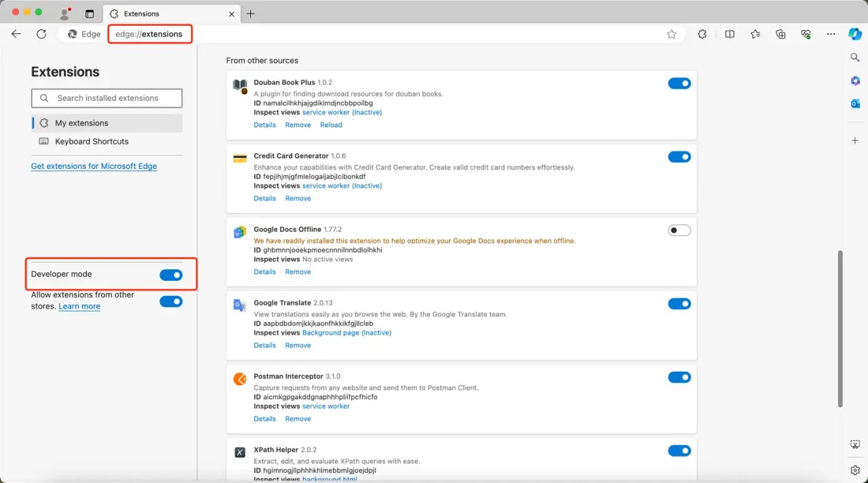Add a sidebar app with the plus icon
868x483 pixels.
[x=855, y=140]
